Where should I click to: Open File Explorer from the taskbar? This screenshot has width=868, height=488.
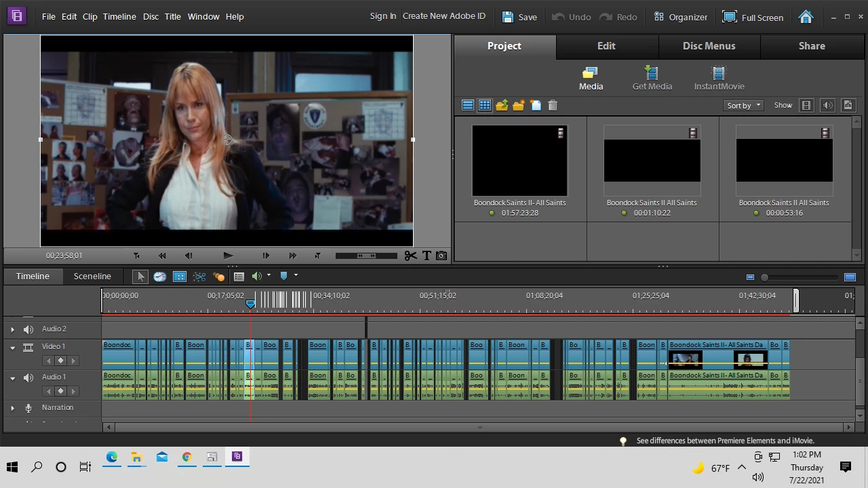136,457
